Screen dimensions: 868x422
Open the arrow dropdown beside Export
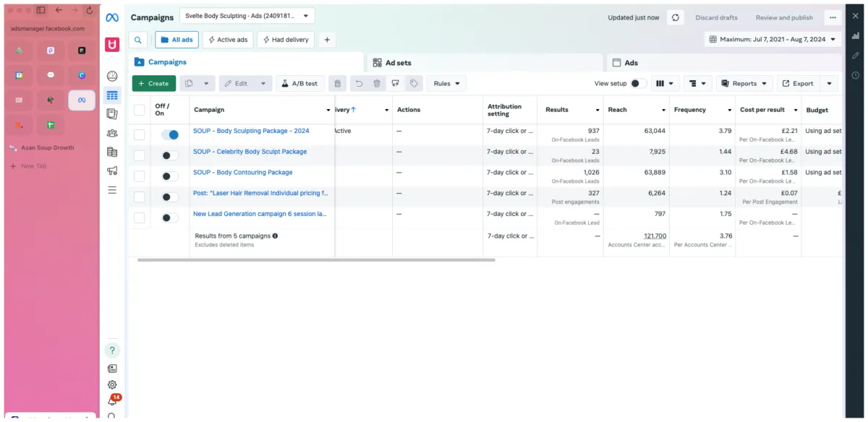[x=830, y=84]
